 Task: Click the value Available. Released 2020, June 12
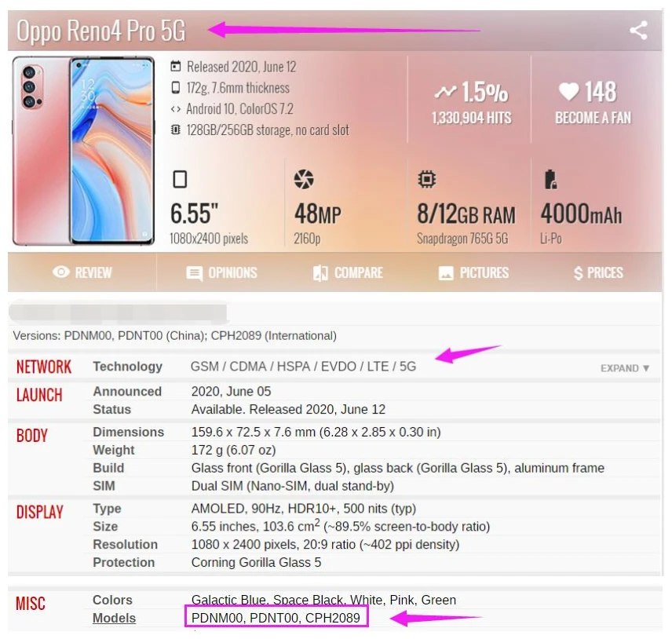click(x=288, y=409)
